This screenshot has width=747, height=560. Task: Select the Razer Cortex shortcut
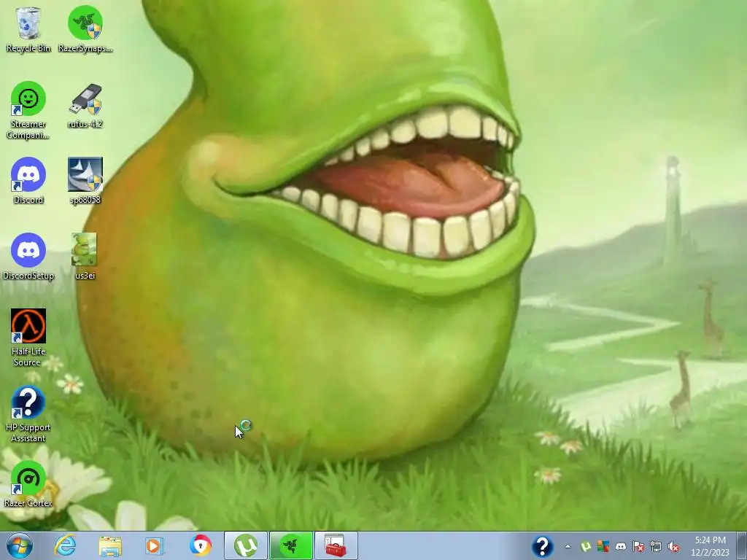coord(28,484)
